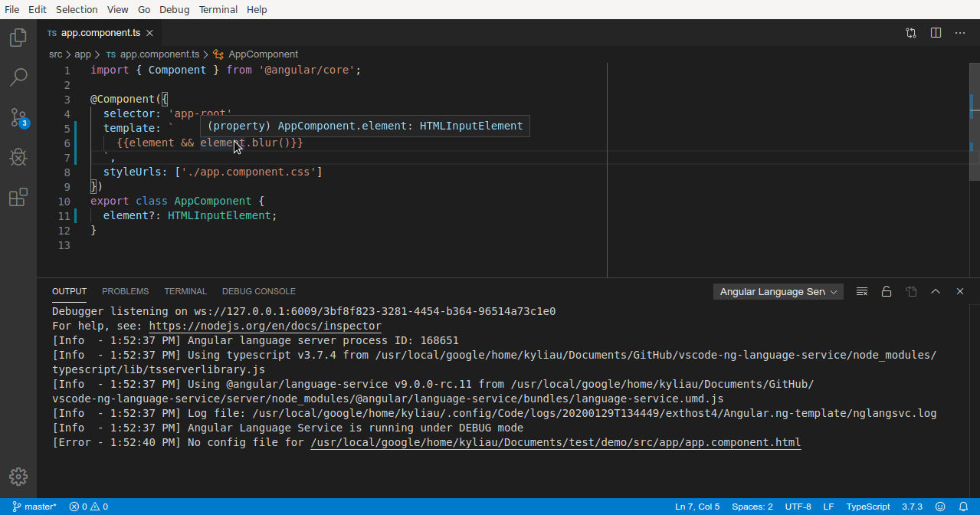
Task: Switch to the PROBLEMS panel tab
Action: point(125,291)
